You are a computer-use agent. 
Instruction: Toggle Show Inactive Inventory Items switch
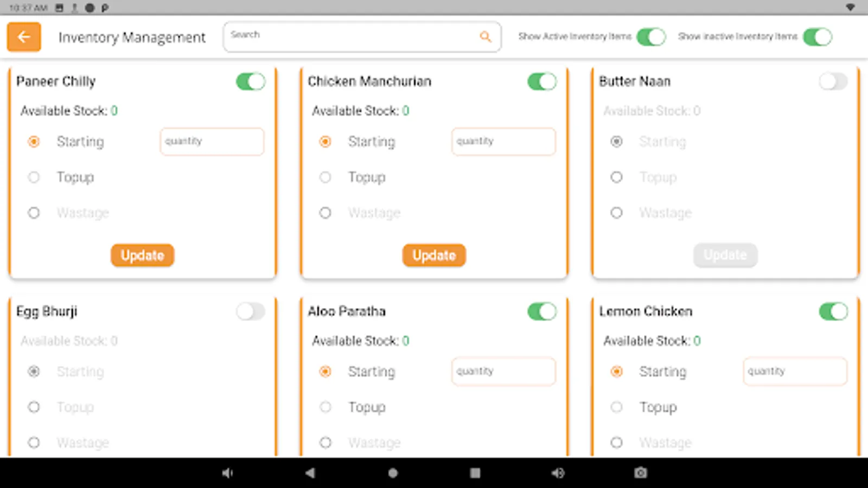pyautogui.click(x=818, y=37)
